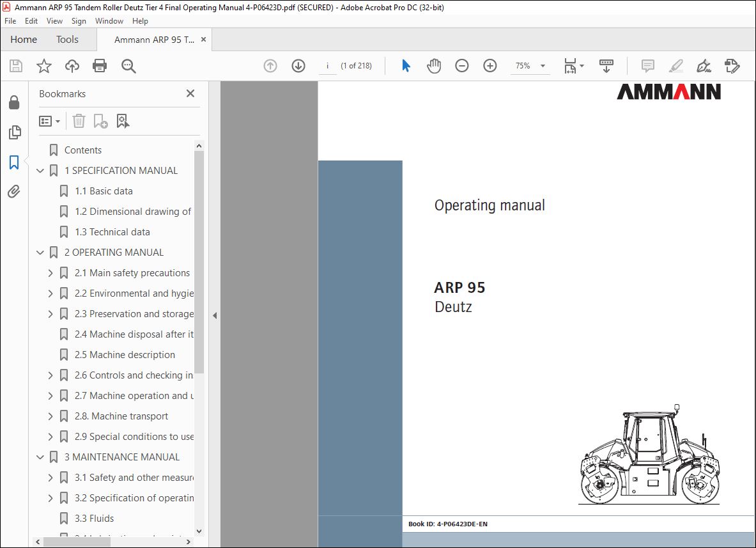The image size is (756, 548).
Task: Open the page display options dropdown arrow
Action: click(582, 66)
